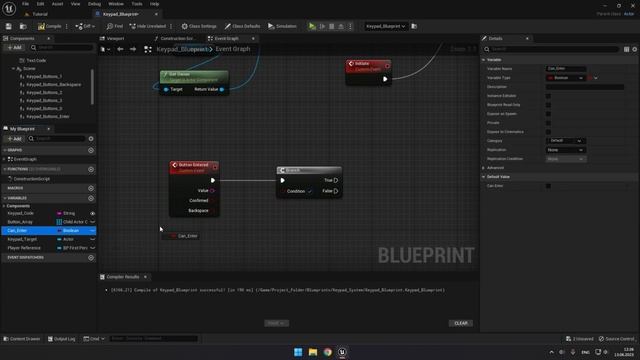Enable Expose to Cinematics checkbox

point(548,132)
